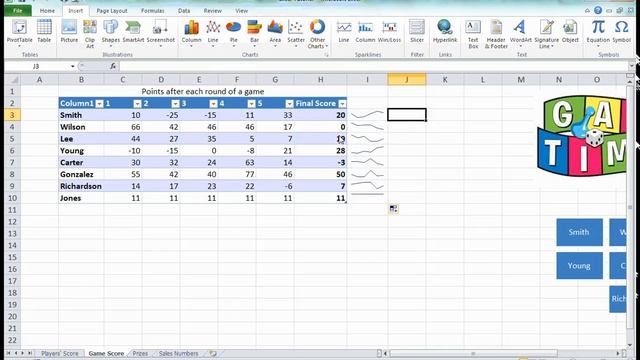Open filter dropdown for column 4

251,104
